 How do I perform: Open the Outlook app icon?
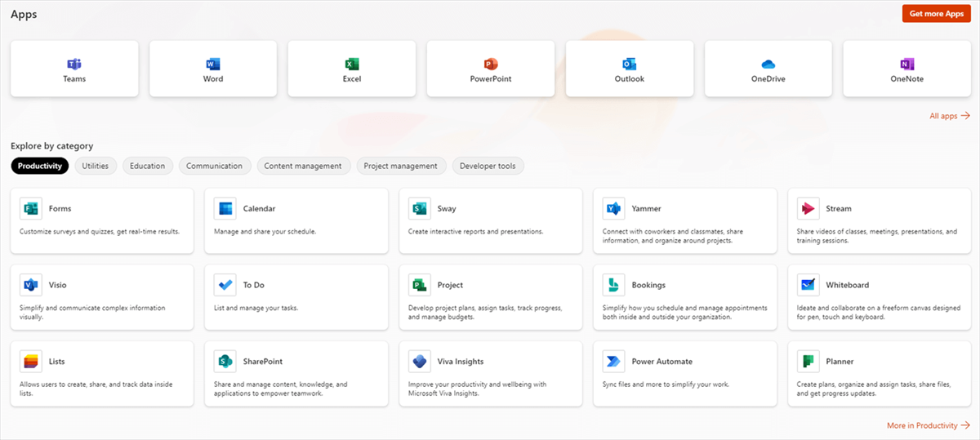[x=630, y=64]
